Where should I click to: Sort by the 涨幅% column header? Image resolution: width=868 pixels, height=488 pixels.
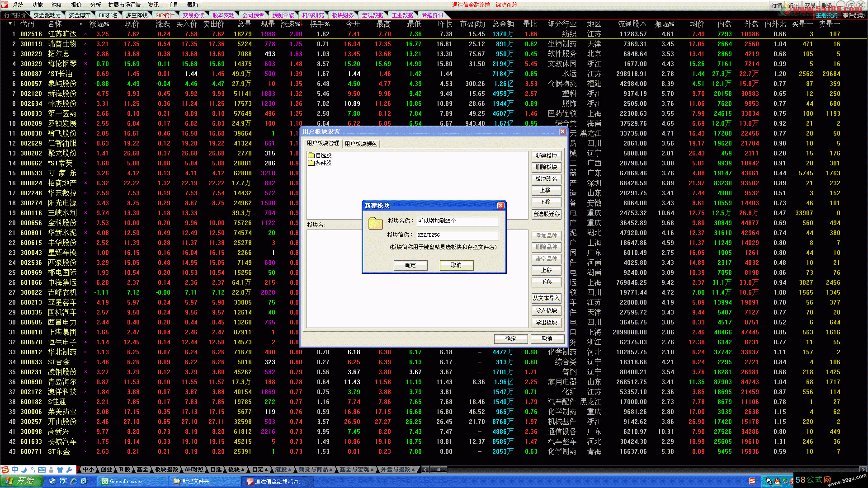coord(99,24)
